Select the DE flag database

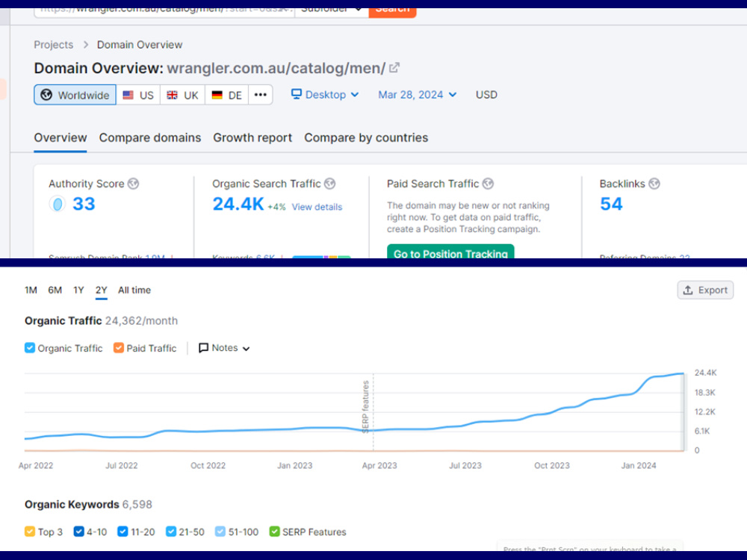coord(227,95)
